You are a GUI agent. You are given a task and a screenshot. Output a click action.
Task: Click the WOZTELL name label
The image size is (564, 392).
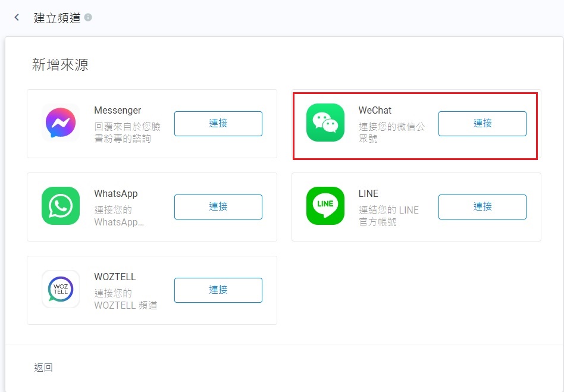[115, 277]
